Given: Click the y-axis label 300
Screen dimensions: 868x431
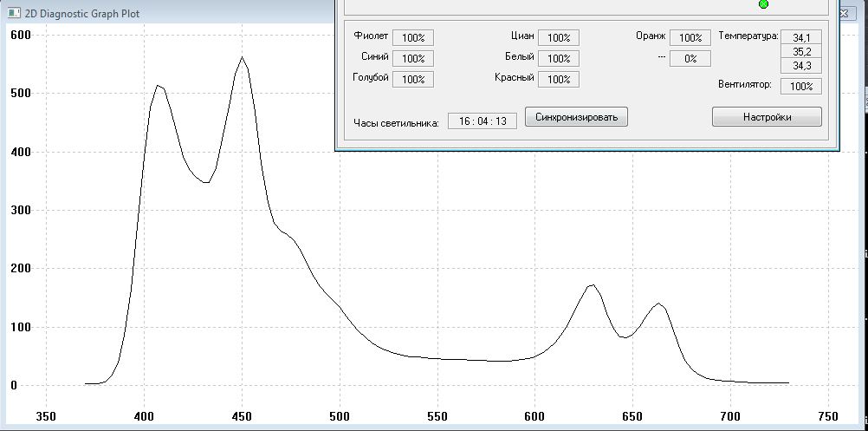Looking at the screenshot, I should tap(21, 210).
